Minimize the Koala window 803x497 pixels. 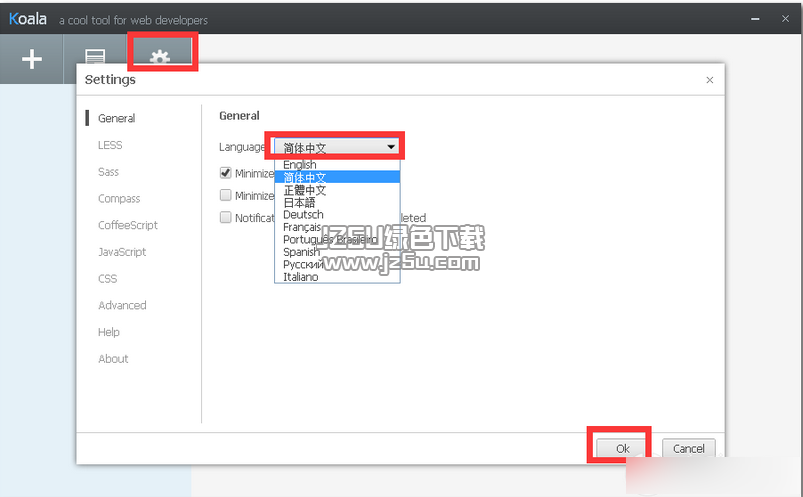(x=755, y=19)
